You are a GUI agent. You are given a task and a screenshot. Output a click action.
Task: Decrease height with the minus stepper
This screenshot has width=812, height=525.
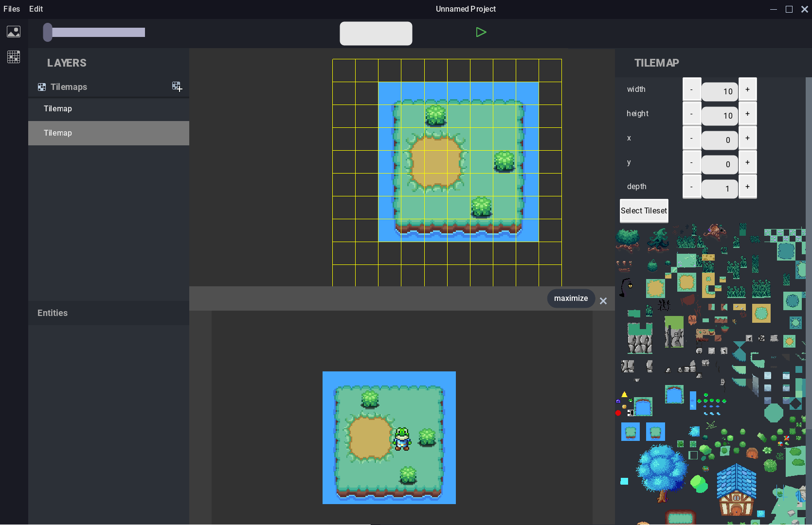(x=691, y=114)
